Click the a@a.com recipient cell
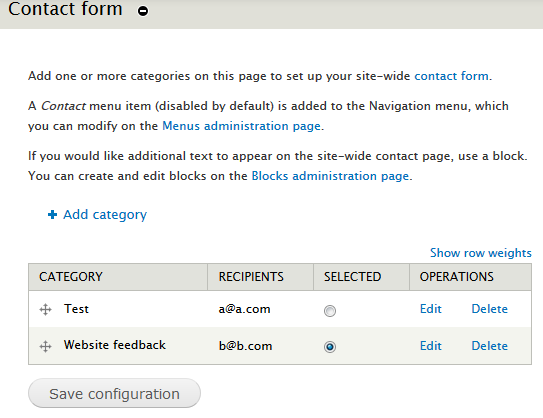 click(244, 309)
